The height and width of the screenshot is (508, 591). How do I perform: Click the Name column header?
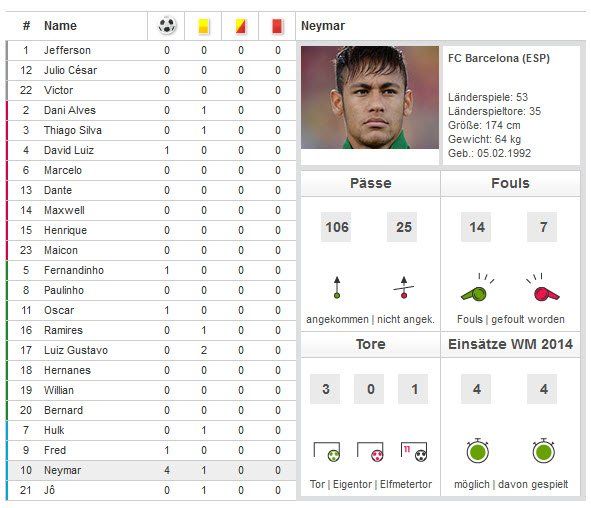[60, 26]
